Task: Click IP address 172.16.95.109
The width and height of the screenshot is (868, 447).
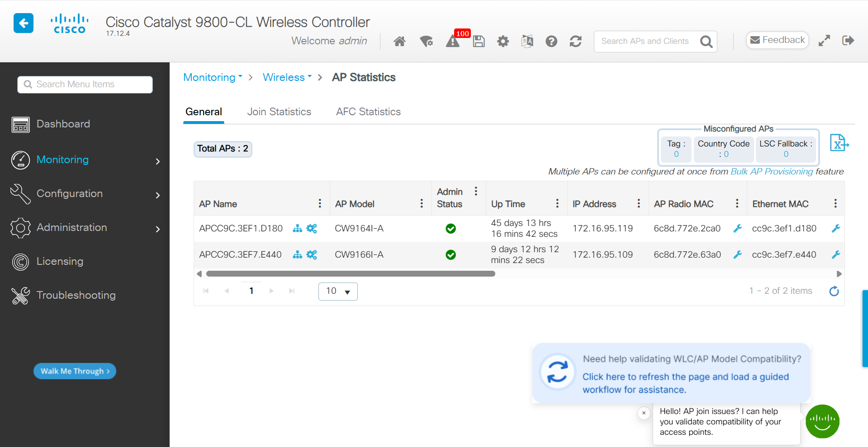Action: point(602,255)
